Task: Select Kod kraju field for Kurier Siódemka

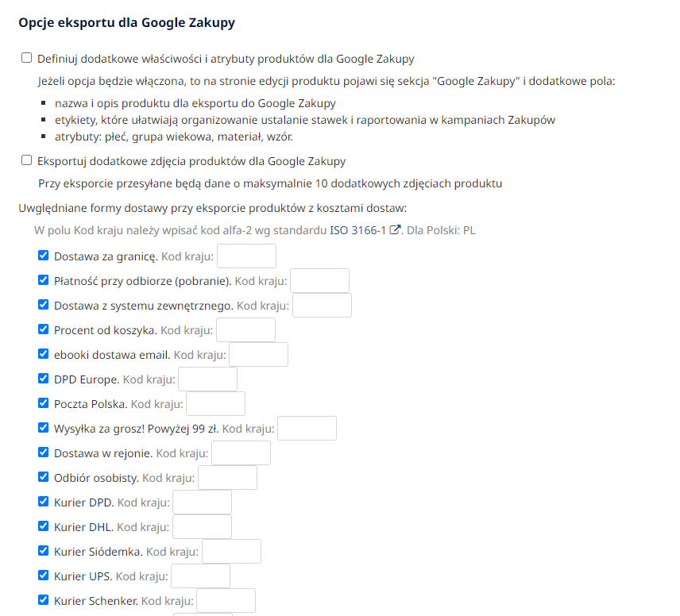Action: click(x=231, y=552)
